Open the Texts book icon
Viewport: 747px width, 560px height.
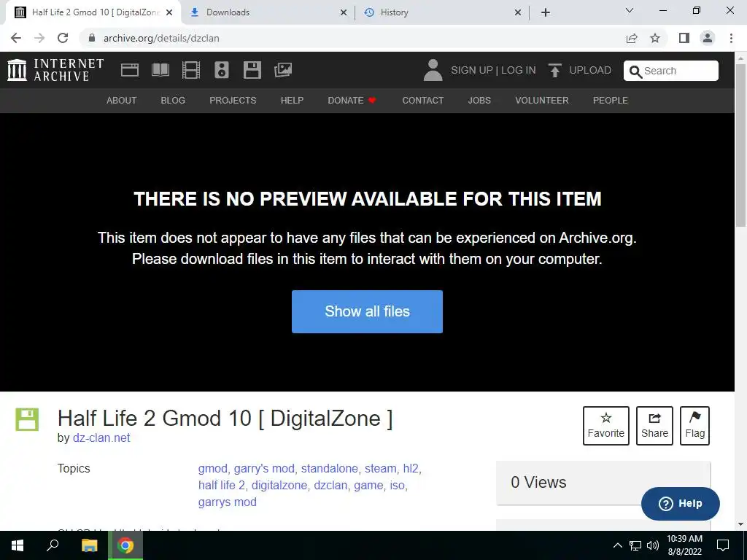[x=160, y=70]
